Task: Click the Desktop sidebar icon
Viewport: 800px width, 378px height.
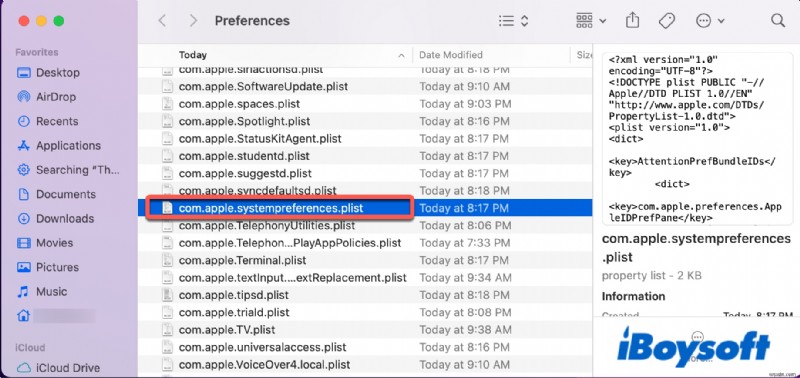Action: point(23,72)
